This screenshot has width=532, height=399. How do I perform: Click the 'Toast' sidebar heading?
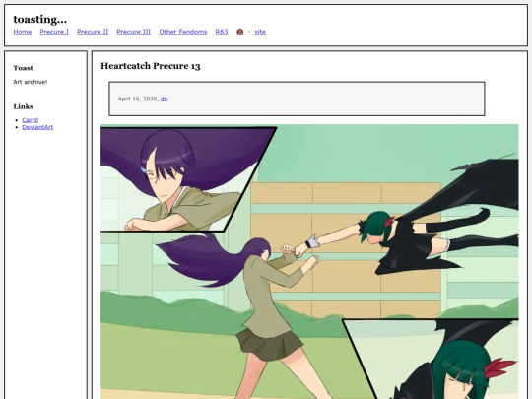coord(23,68)
